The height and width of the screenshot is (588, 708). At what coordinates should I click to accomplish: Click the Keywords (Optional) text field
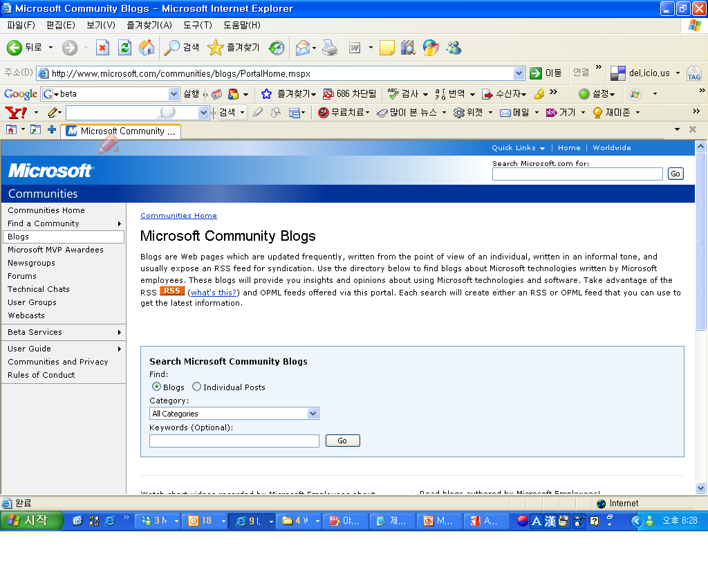(x=234, y=441)
